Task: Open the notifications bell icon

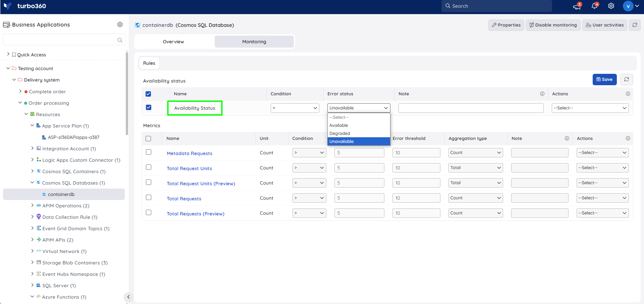Action: coord(594,6)
